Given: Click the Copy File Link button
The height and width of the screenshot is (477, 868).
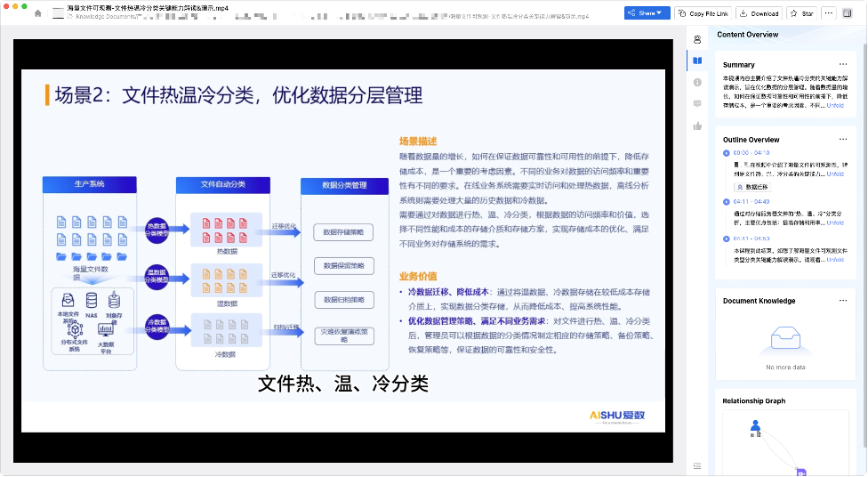Looking at the screenshot, I should pos(703,13).
